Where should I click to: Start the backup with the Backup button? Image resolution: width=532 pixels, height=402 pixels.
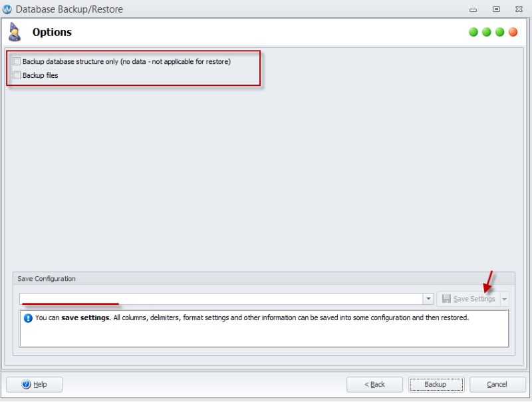[x=435, y=385]
